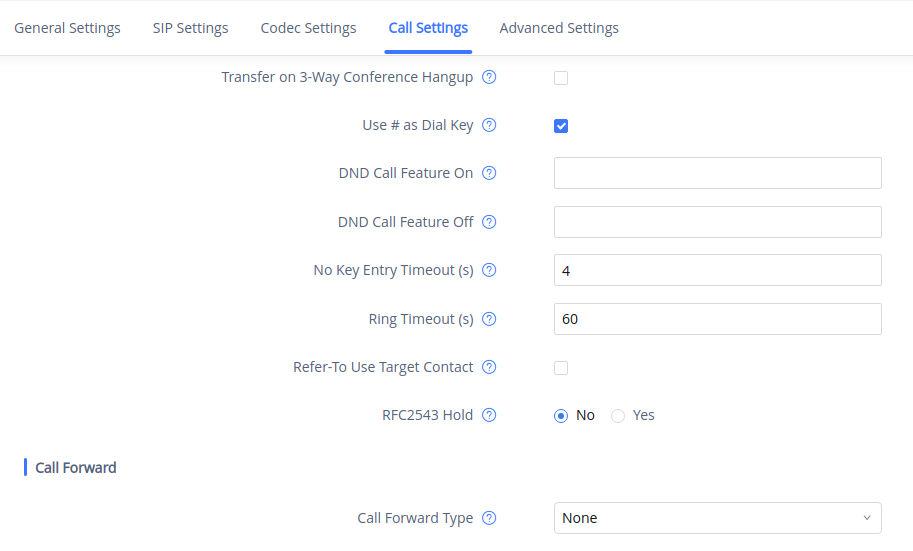Click help icon next to RFC2543 Hold
Screen dimensions: 913x551
pyautogui.click(x=490, y=415)
